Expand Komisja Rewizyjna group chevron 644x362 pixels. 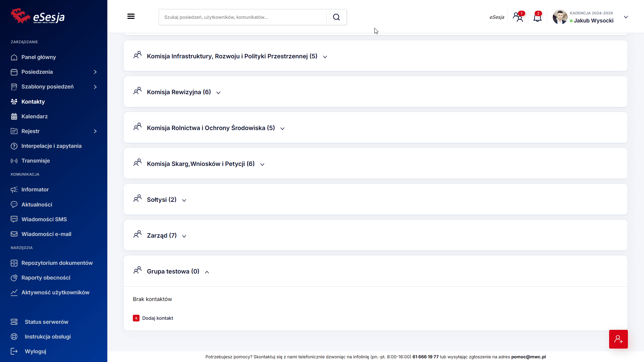[218, 93]
